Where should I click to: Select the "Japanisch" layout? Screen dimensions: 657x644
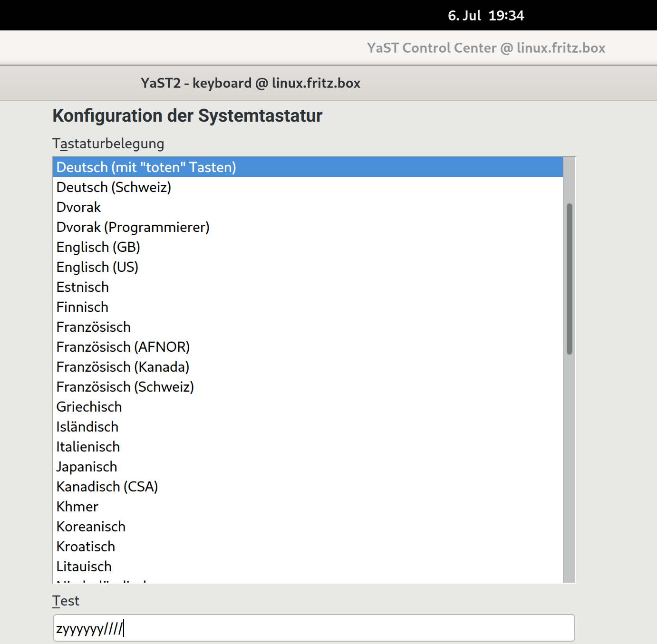(x=308, y=467)
